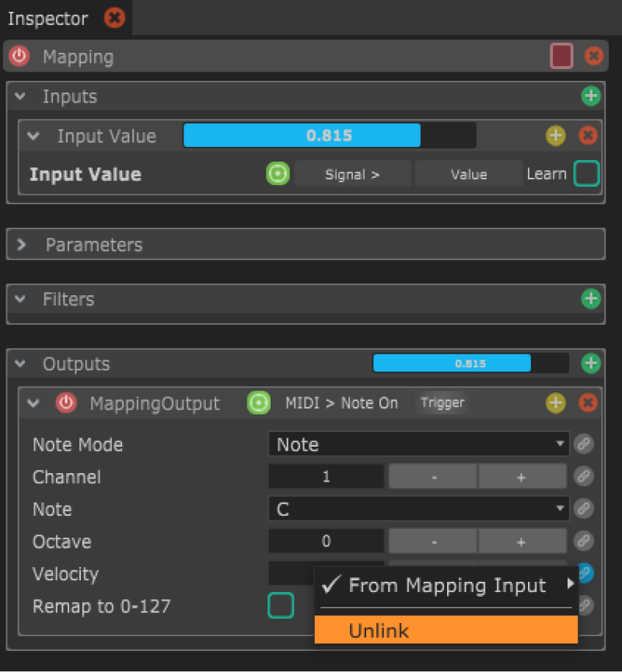Select Unlink from the context menu

(446, 630)
